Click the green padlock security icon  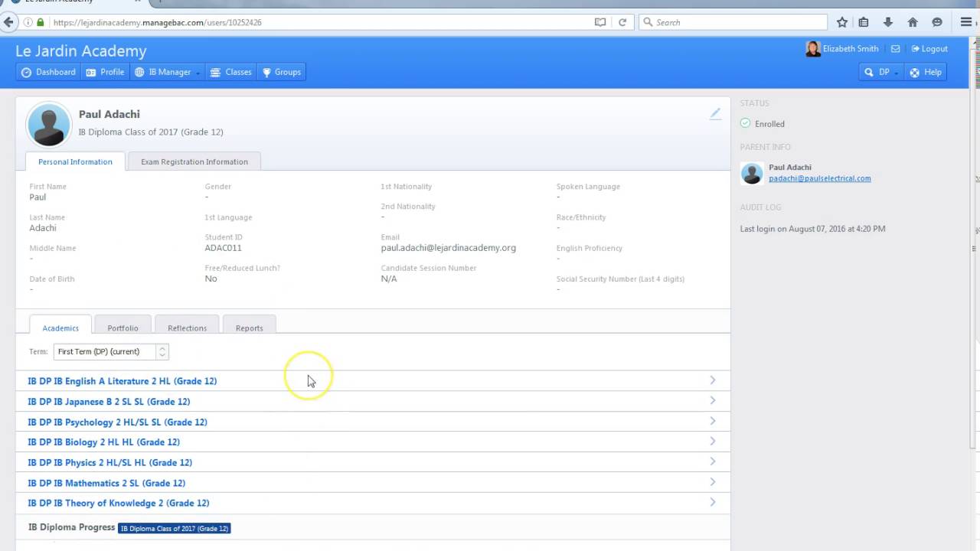pos(41,22)
